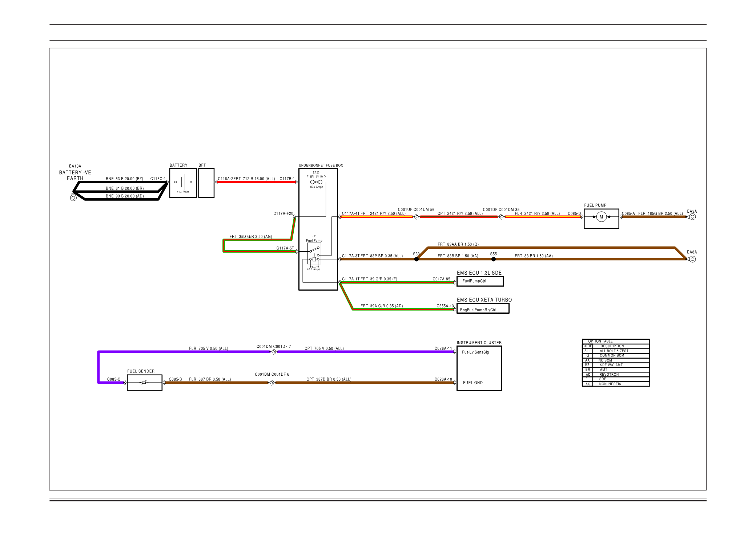Viewport: 756px width, 535px height.
Task: Click the UNDERBONNET FUSE BOX title
Action: [x=321, y=165]
